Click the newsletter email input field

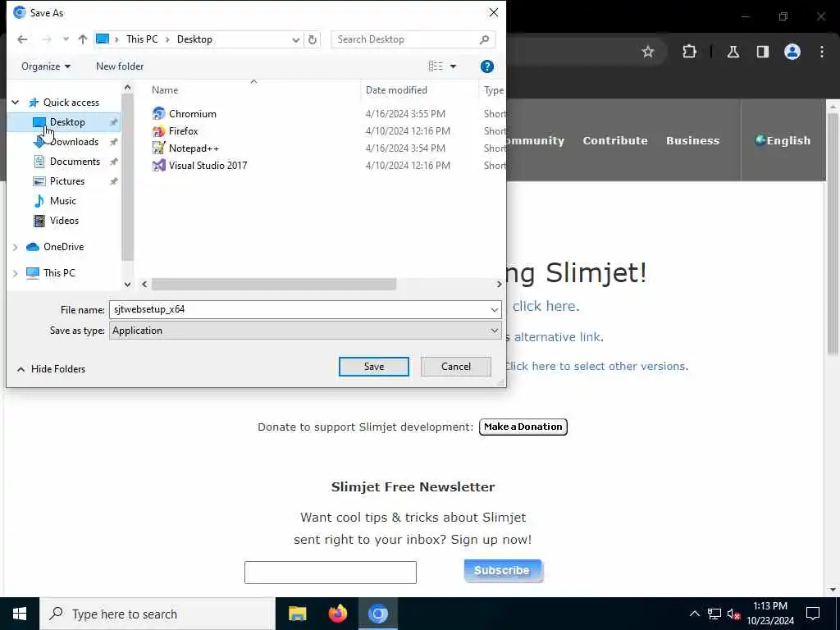pyautogui.click(x=330, y=573)
